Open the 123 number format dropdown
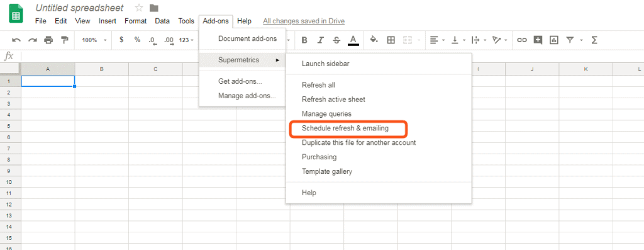The image size is (644, 250). coord(186,40)
